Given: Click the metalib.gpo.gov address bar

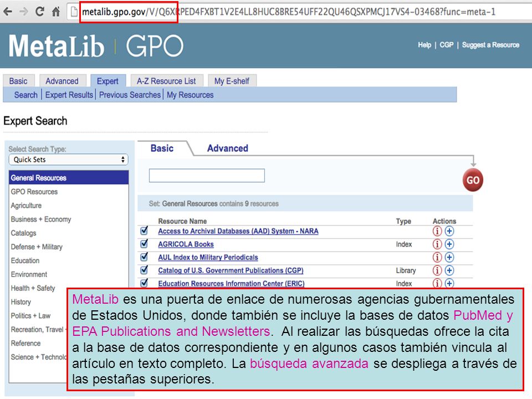Looking at the screenshot, I should point(299,12).
